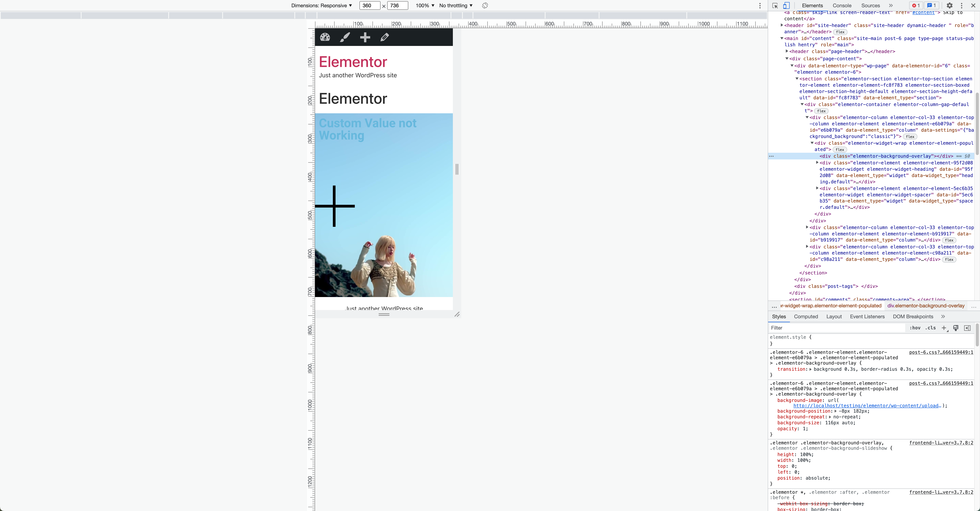This screenshot has height=511, width=980.
Task: Expand the page-header element node
Action: (787, 51)
